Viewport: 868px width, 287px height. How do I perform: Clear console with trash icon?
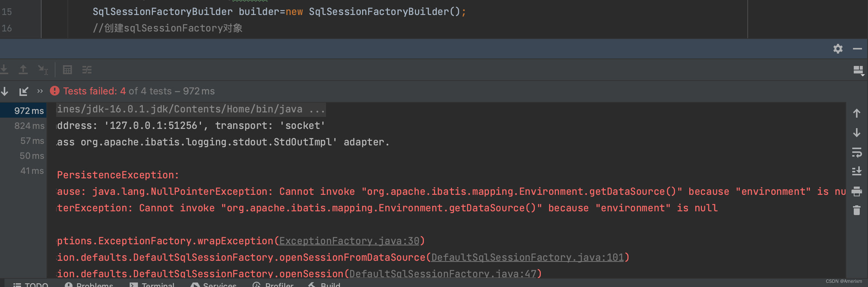point(857,210)
